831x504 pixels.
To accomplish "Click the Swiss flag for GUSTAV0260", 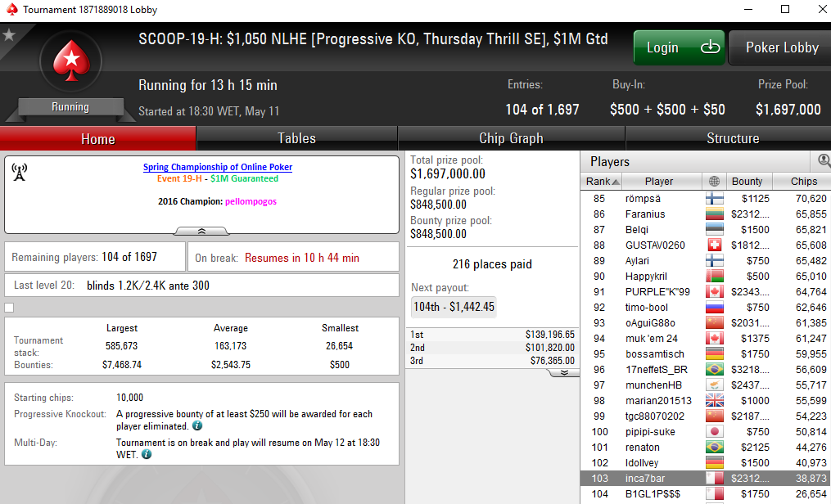I will click(x=715, y=245).
